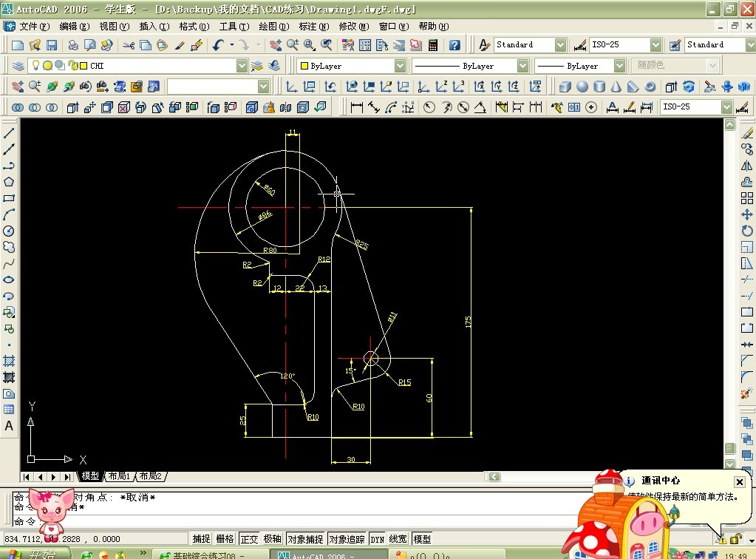Open the 编辑(E) menu

pyautogui.click(x=74, y=27)
